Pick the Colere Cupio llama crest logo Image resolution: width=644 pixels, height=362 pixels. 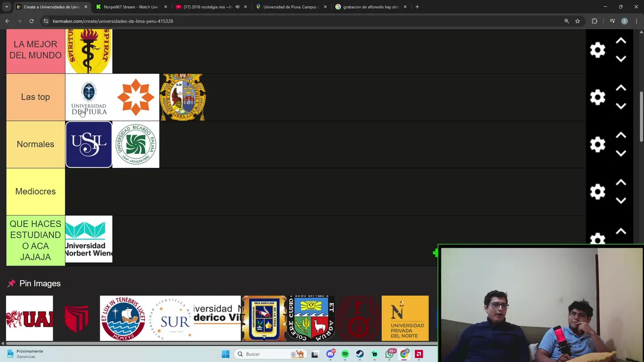click(311, 318)
